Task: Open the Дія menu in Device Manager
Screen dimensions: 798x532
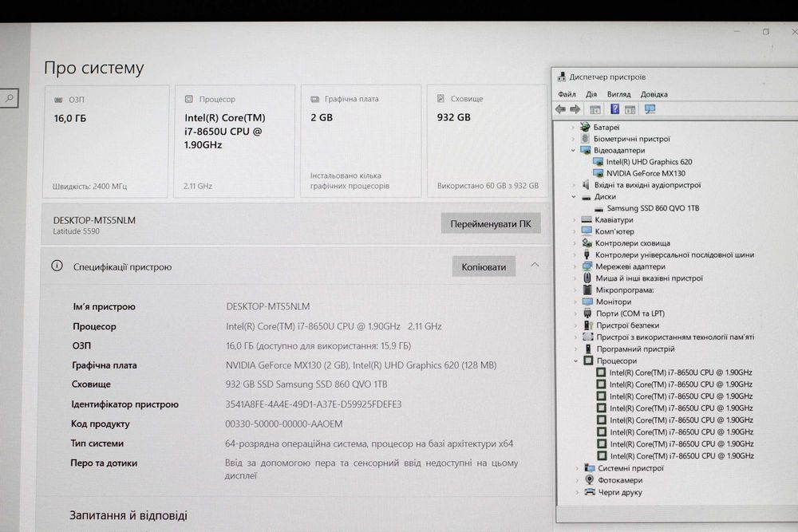Action: pyautogui.click(x=591, y=94)
